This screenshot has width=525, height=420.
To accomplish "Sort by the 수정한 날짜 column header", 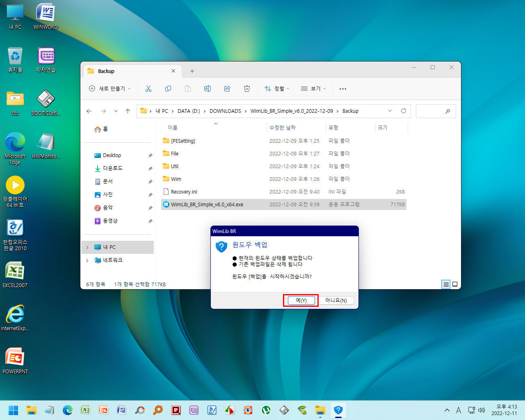I will pyautogui.click(x=296, y=128).
